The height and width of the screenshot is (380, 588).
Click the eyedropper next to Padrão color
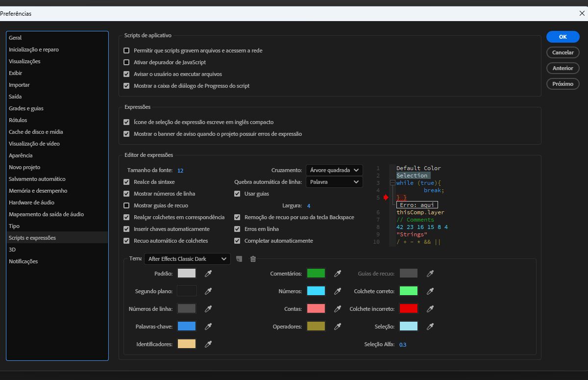point(208,274)
